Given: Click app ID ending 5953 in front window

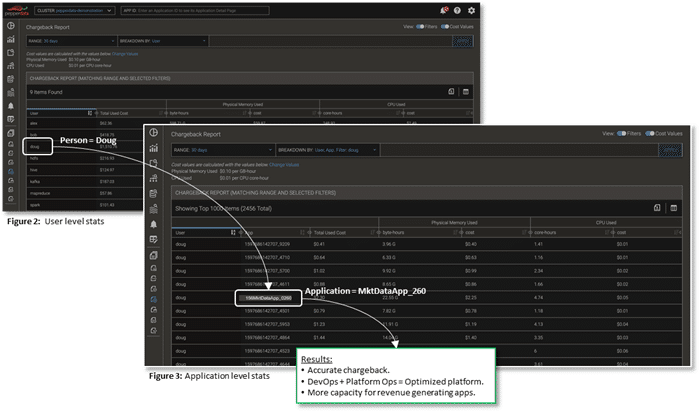Looking at the screenshot, I should click(267, 325).
